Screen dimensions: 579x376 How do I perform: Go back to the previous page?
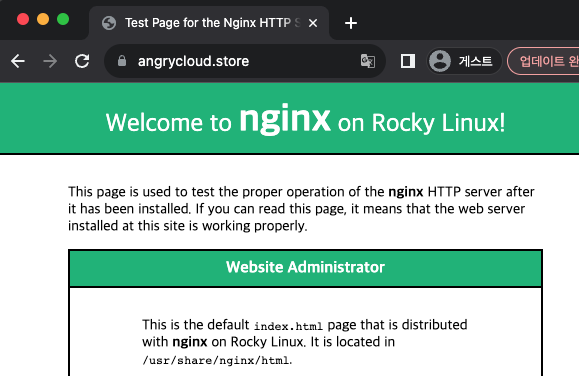(x=18, y=61)
